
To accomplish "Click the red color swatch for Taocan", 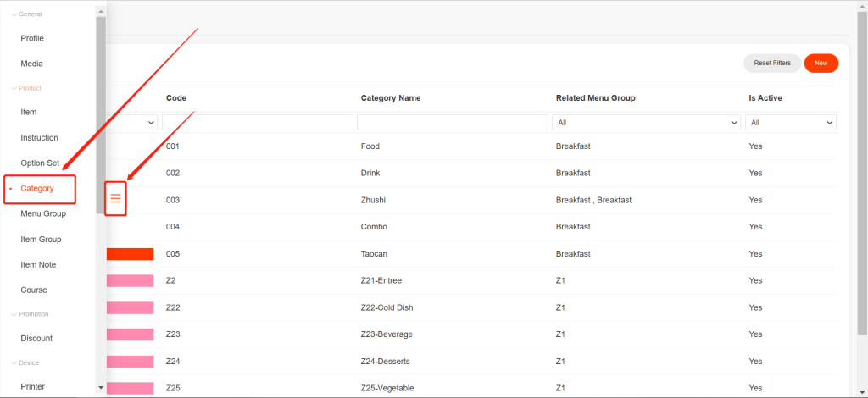I will coord(130,254).
